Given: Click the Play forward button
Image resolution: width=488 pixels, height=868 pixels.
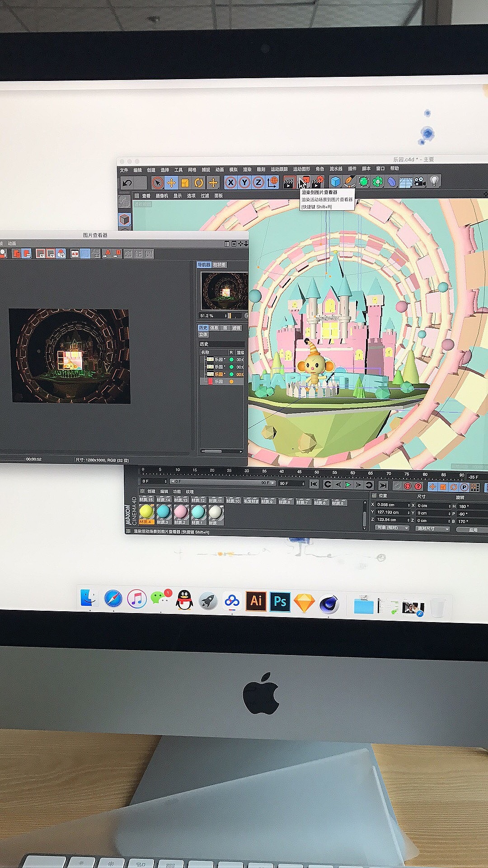Looking at the screenshot, I should click(348, 485).
